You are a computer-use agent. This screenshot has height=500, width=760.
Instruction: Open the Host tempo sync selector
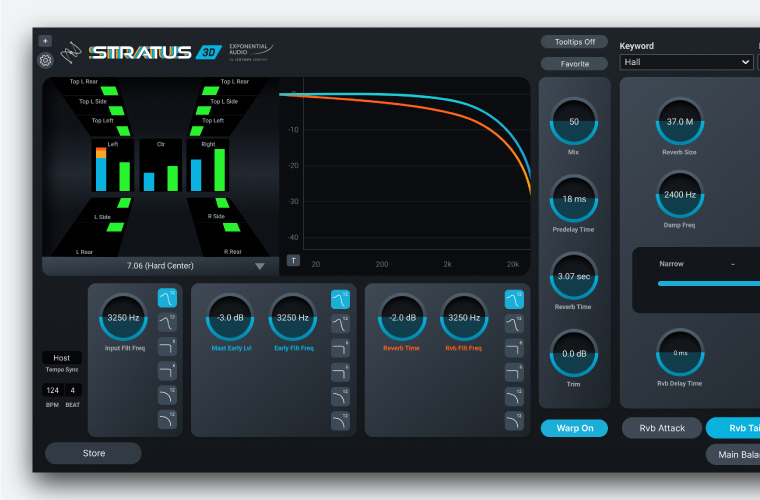pyautogui.click(x=61, y=358)
